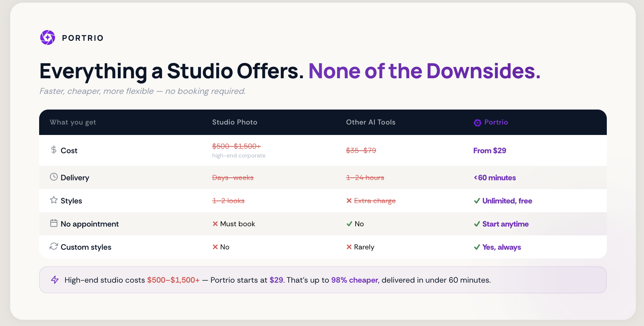Screen dimensions: 644x326
Task: Click the 'What you get' column header
Action: coord(73,122)
